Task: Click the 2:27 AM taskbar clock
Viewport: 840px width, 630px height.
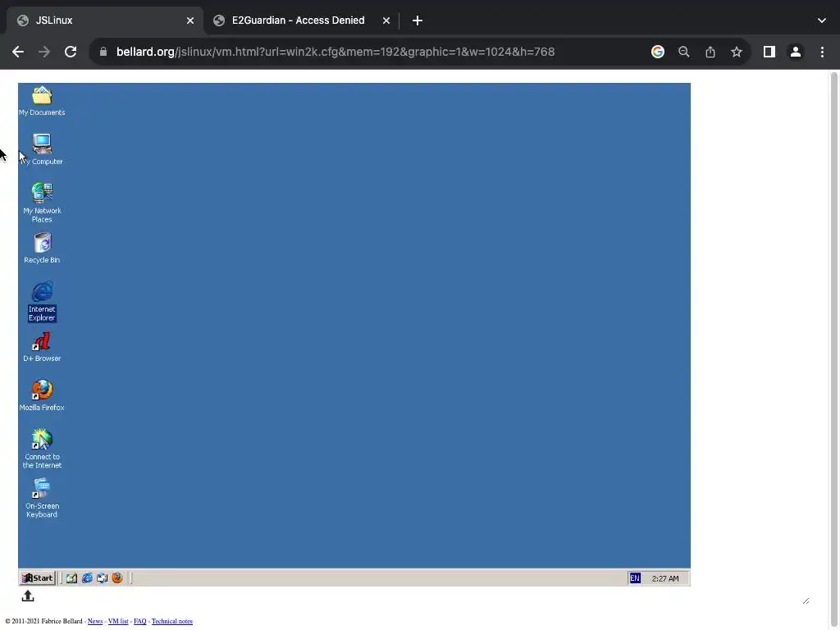Action: point(664,578)
